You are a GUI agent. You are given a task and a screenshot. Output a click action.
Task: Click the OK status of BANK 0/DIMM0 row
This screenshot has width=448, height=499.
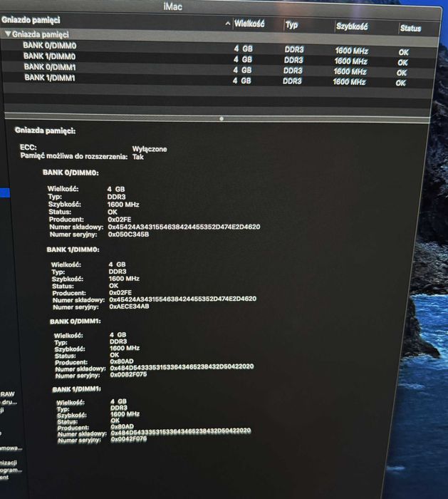(404, 52)
